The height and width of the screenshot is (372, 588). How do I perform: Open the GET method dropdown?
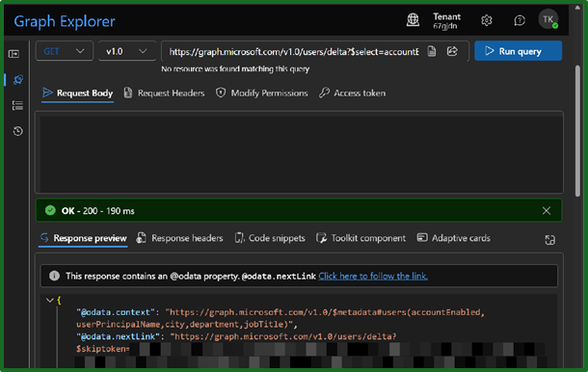pyautogui.click(x=65, y=51)
